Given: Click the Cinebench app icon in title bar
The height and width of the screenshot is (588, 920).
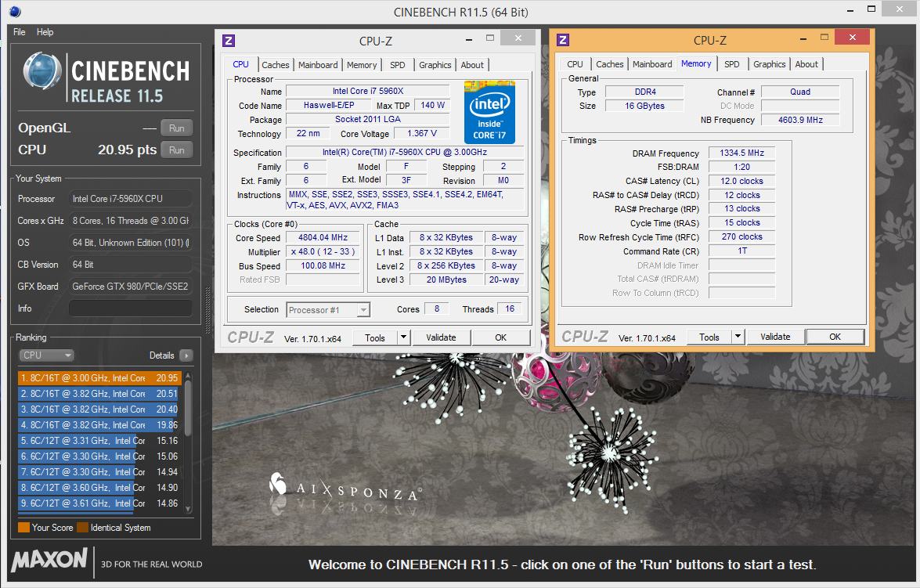Looking at the screenshot, I should (x=16, y=12).
